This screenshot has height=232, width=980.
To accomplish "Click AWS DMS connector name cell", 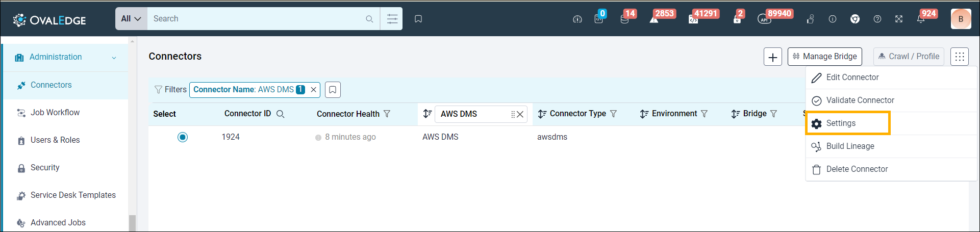I will coord(440,137).
